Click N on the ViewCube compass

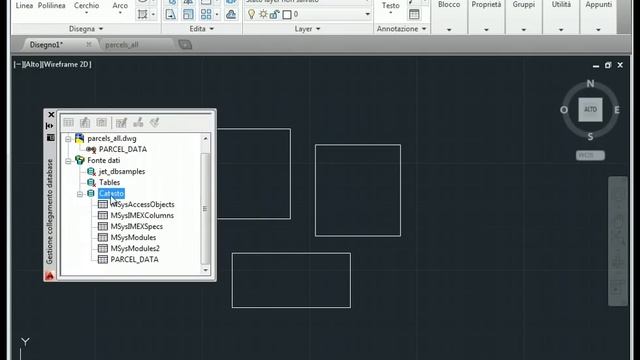click(x=590, y=84)
